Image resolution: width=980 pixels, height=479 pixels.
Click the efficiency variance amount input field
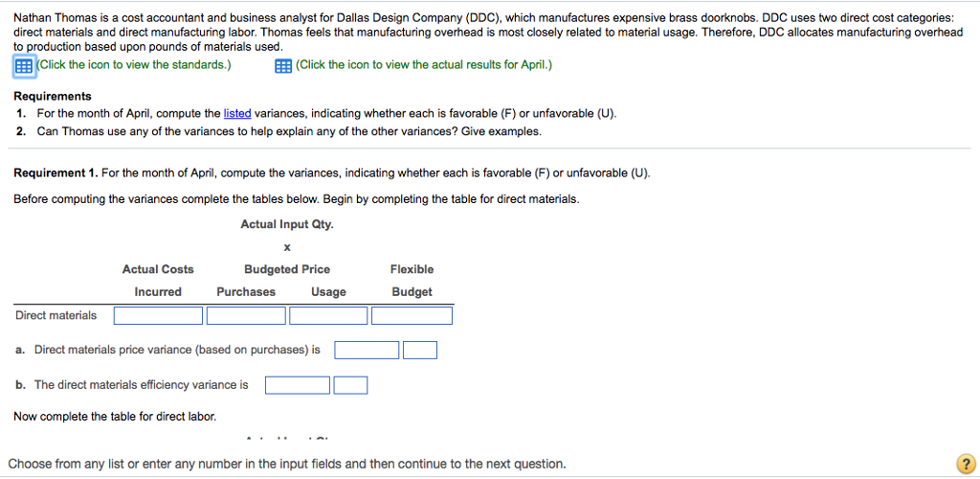click(299, 385)
